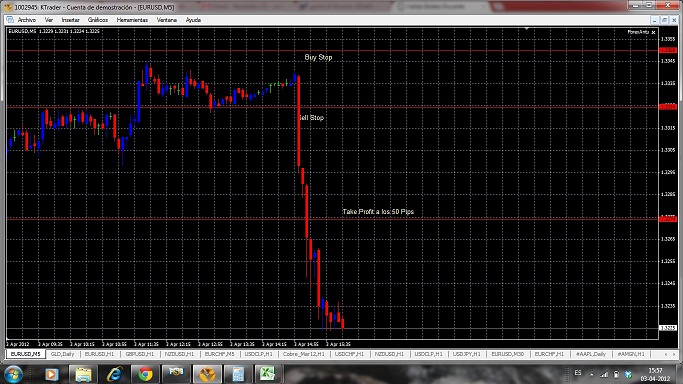Click the chart icon beside Archivo

pos(10,20)
